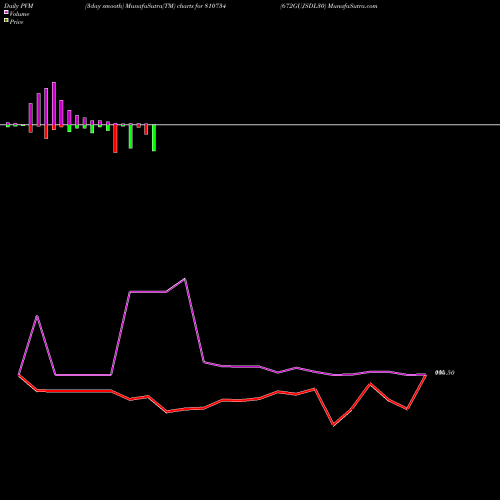This screenshot has width=500, height=500.
Task: Click the 'Price' legend label
Action: [x=16, y=22]
